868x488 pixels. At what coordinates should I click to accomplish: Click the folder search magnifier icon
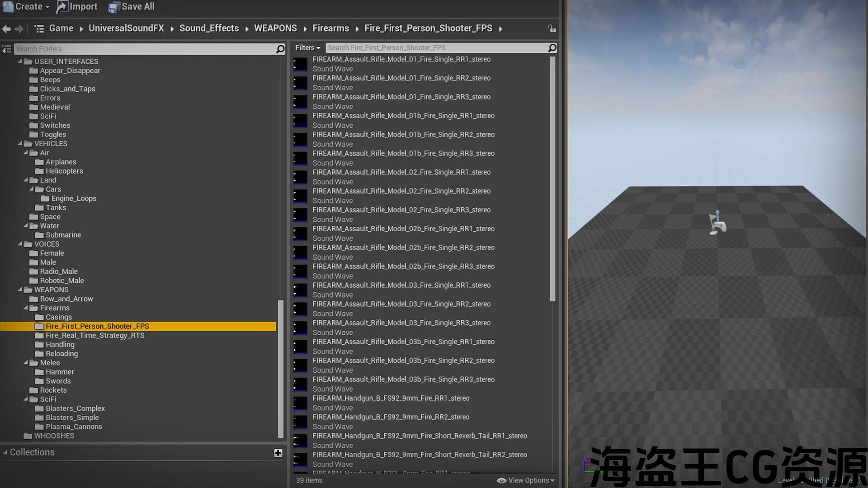[280, 49]
